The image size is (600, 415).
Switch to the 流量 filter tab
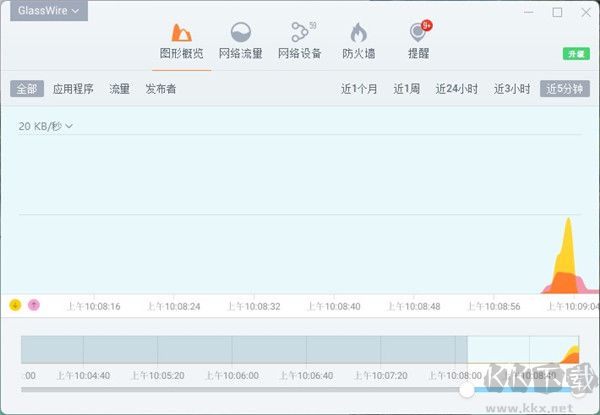point(119,89)
